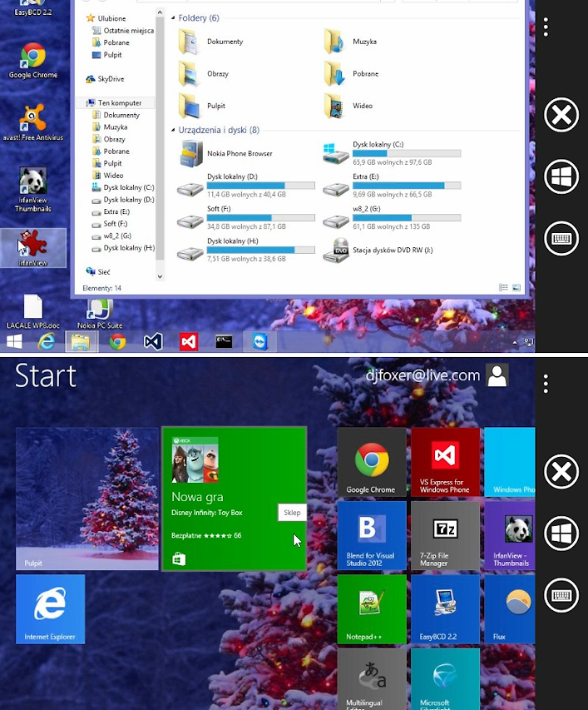Open Google Chrome desktop shortcut
588x710 pixels.
pos(33,61)
